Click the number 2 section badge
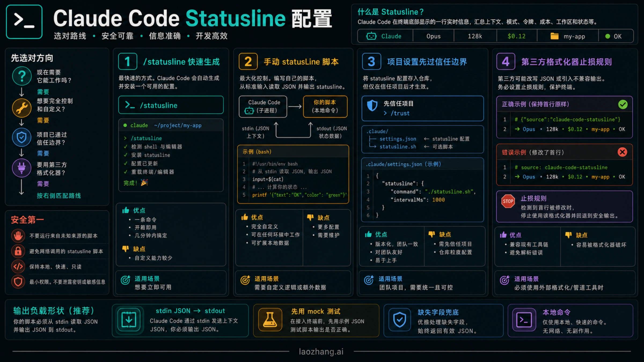 point(248,61)
